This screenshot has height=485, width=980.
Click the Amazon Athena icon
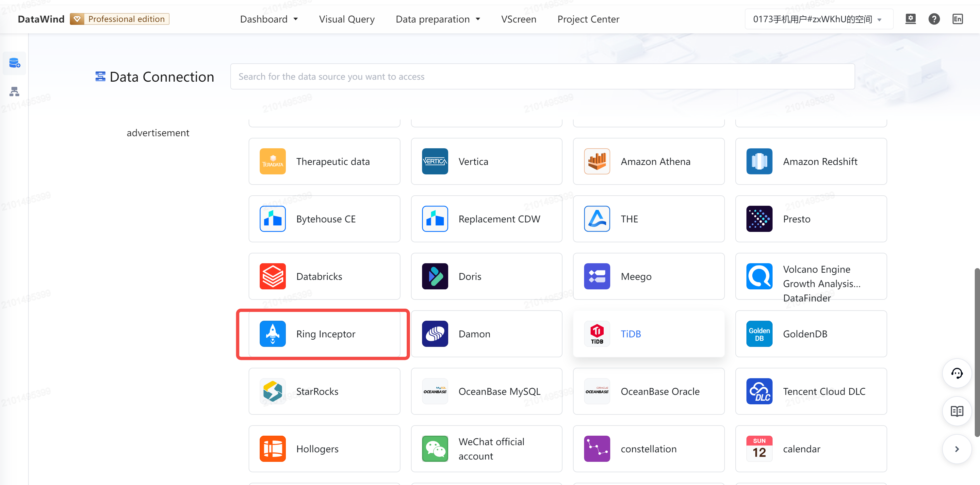(x=597, y=161)
